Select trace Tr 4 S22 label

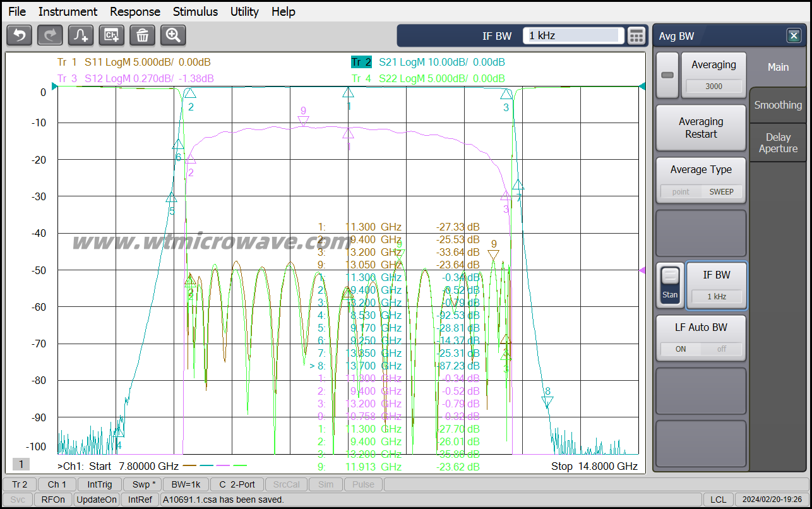pyautogui.click(x=428, y=78)
